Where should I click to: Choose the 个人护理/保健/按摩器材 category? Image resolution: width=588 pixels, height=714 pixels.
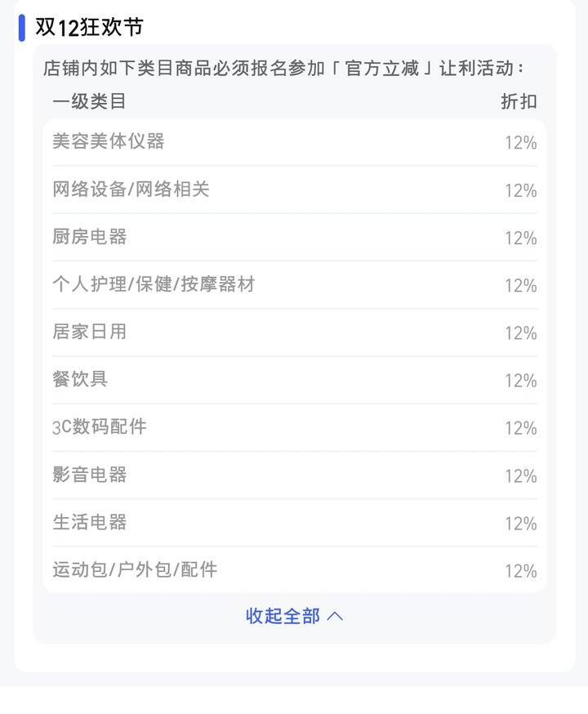[154, 284]
